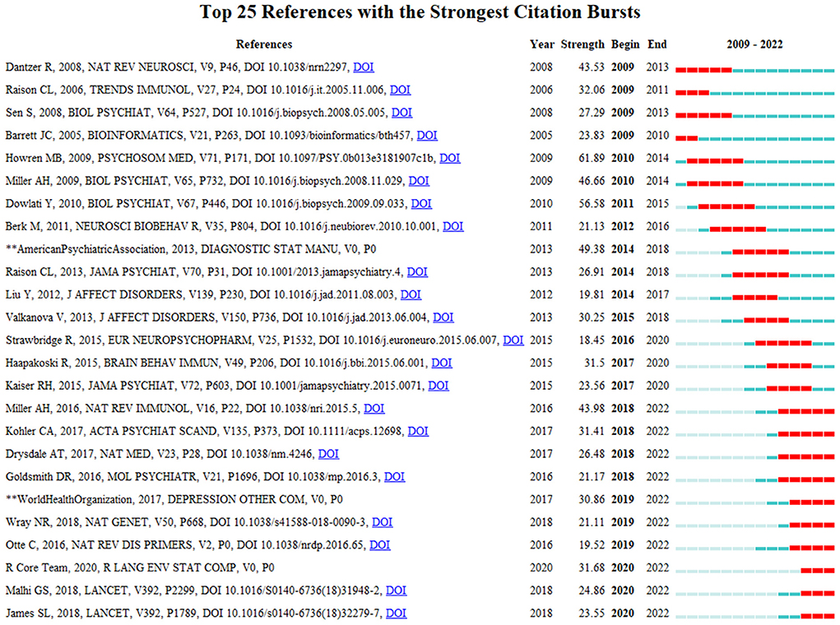Screen dimensions: 840x625
Task: Open the DOI link for Barrett JC, 2005
Action: coord(427,136)
